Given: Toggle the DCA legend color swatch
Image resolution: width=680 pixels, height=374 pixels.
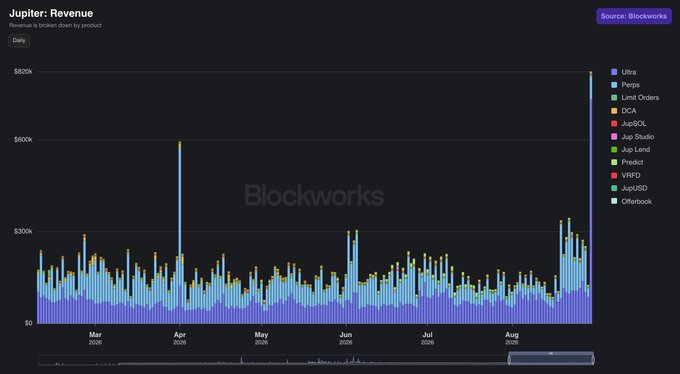Looking at the screenshot, I should [614, 111].
